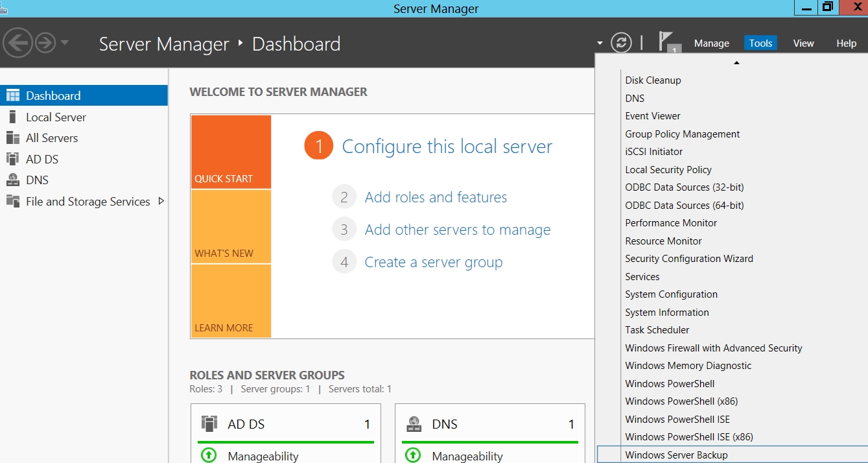Select Task Scheduler from Tools menu

(x=657, y=330)
